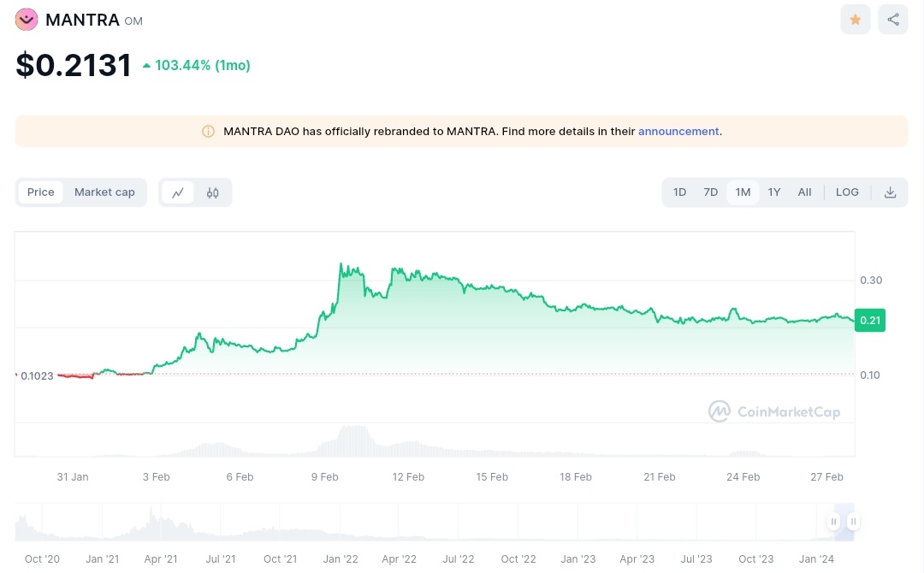Click the green 0.21 current price tag
This screenshot has height=573, width=924.
870,321
